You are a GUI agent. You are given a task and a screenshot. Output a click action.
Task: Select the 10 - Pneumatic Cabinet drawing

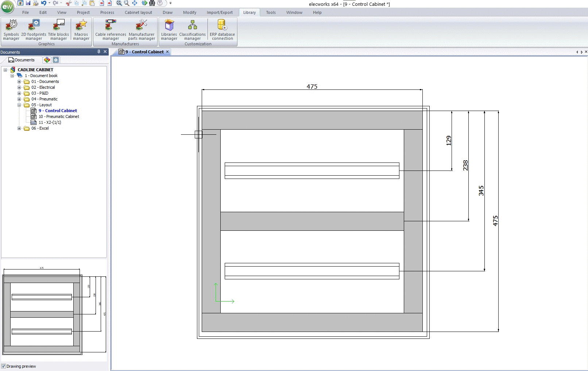(59, 116)
